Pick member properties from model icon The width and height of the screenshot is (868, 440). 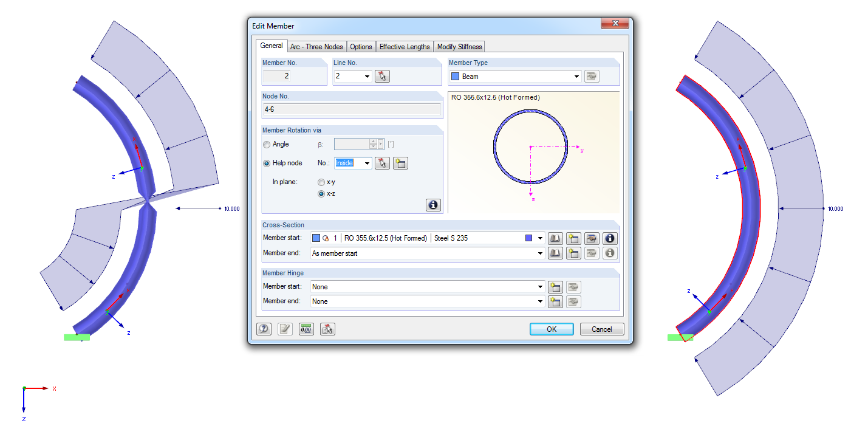coord(327,329)
